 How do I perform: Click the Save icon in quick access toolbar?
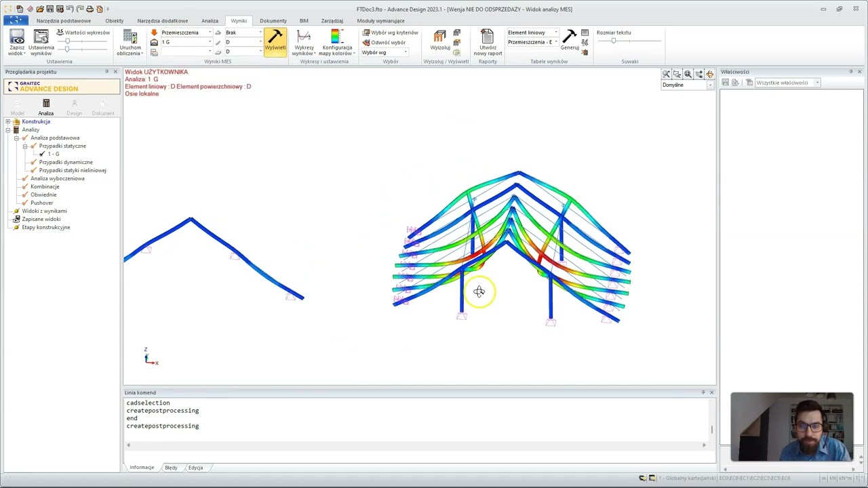(50, 9)
